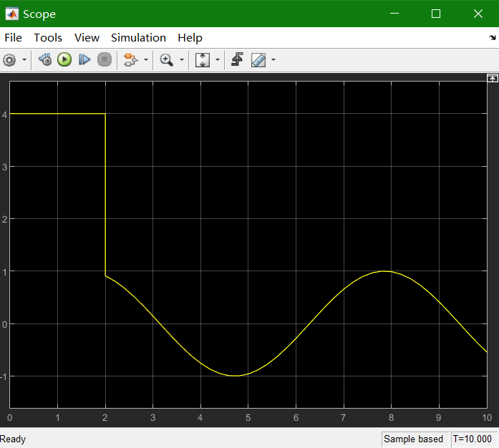Open the Tools menu
Viewport: 499px width, 448px height.
(48, 38)
